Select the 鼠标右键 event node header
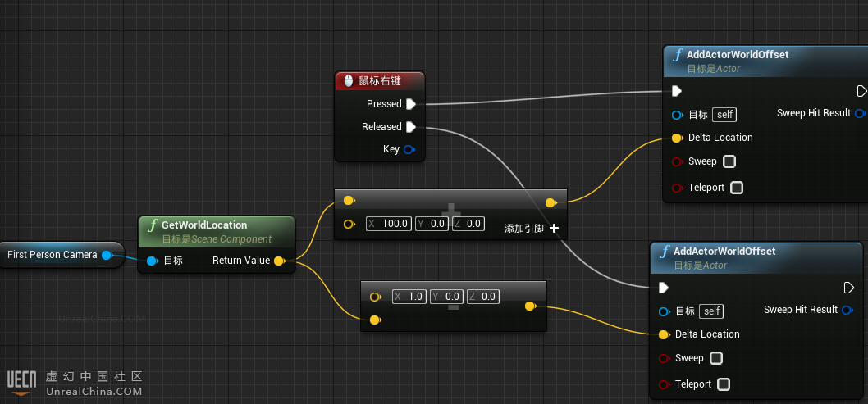 380,80
